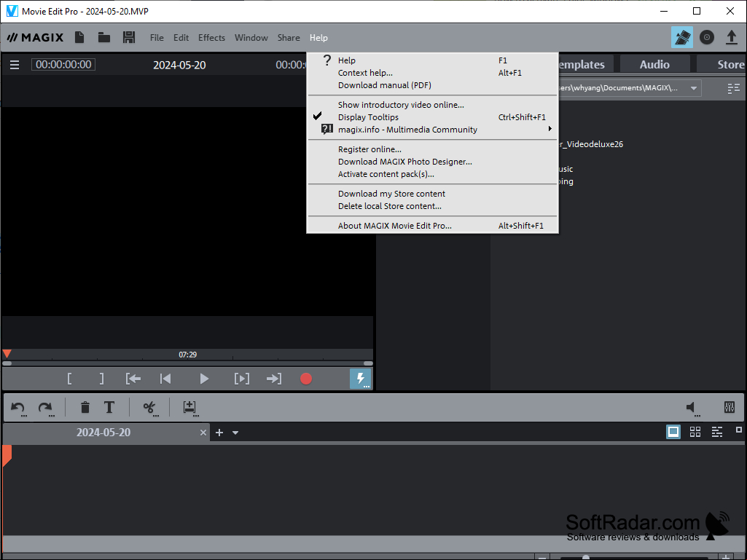
Task: Switch to timeline view mode icon
Action: [x=717, y=432]
